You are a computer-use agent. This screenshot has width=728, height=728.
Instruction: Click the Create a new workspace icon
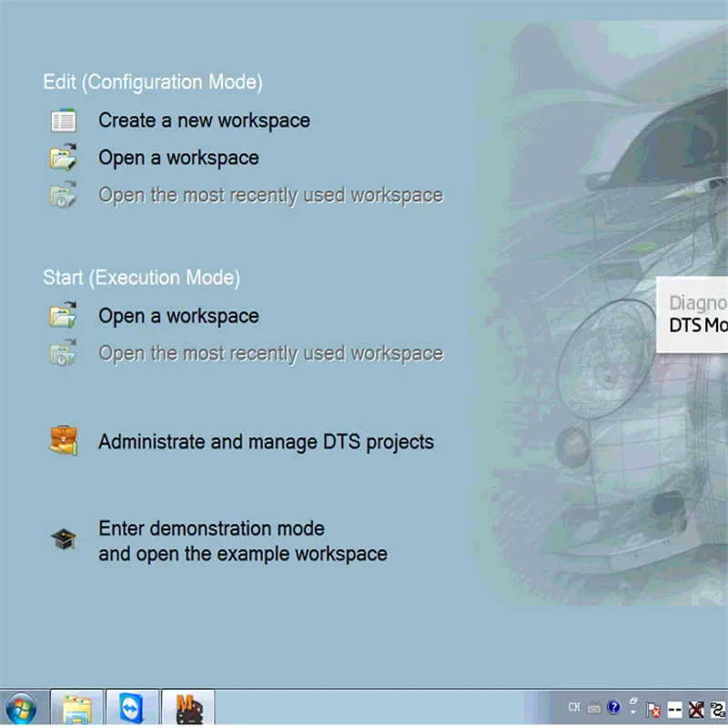point(63,120)
